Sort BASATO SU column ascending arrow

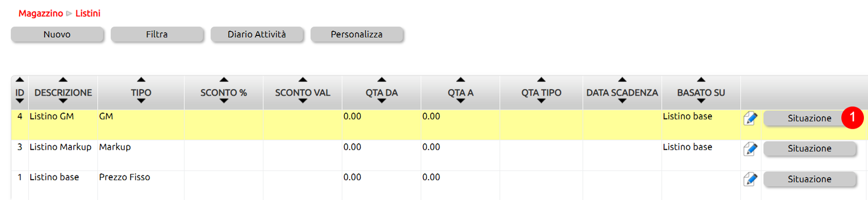coord(701,80)
